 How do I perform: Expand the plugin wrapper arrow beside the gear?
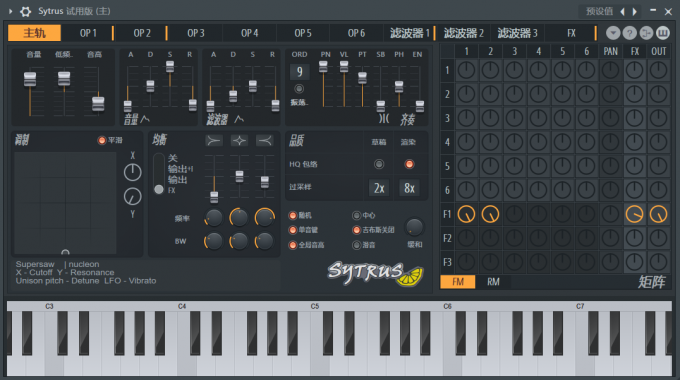(10, 11)
